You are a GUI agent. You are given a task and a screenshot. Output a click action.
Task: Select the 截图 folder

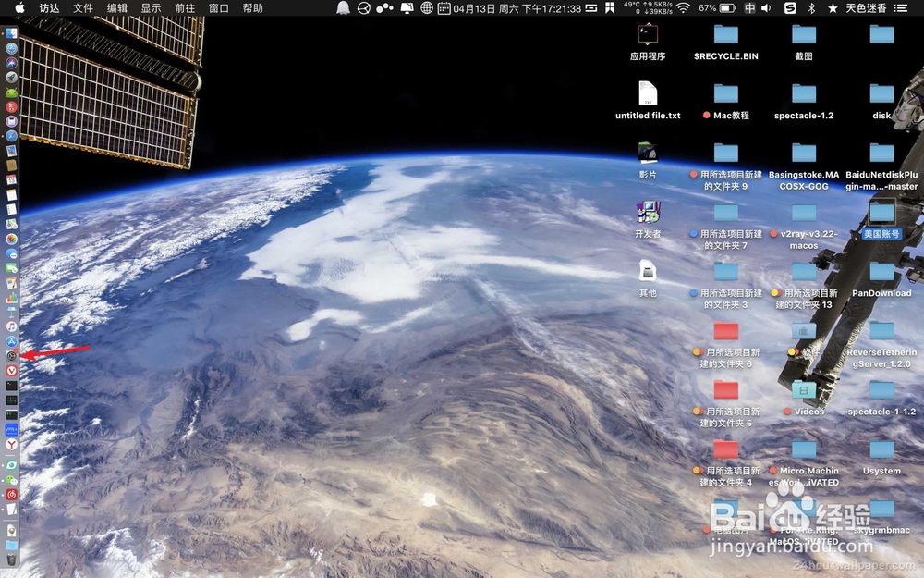[804, 34]
